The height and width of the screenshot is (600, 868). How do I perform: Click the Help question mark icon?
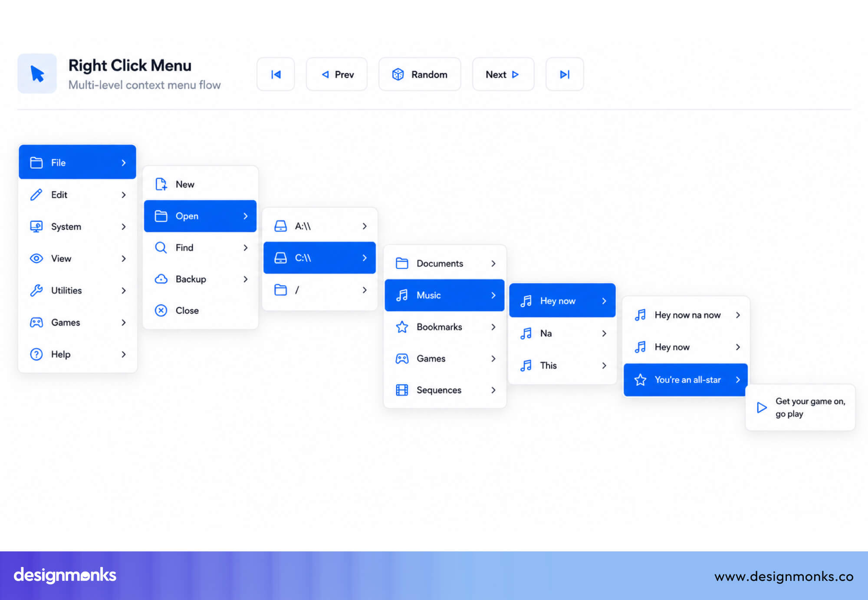click(x=36, y=354)
